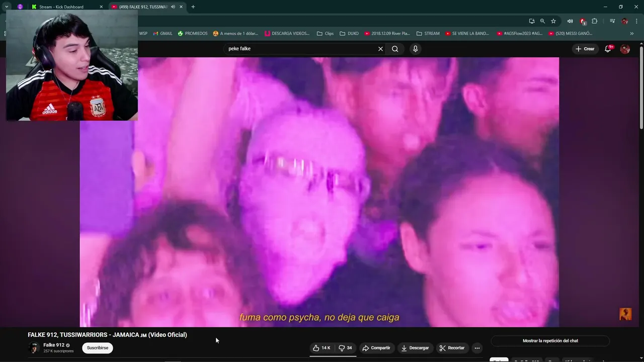Open the #AGSFlow2023 bookmark
644x362 pixels.
click(x=520, y=34)
